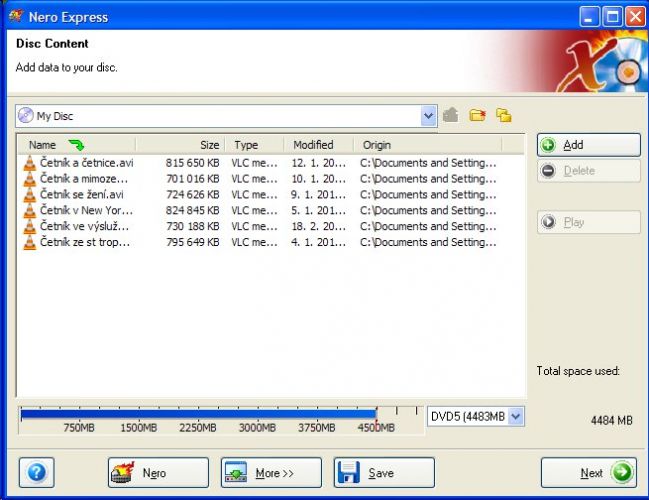
Task: Select file Četník ze st trop…
Action: coord(85,242)
